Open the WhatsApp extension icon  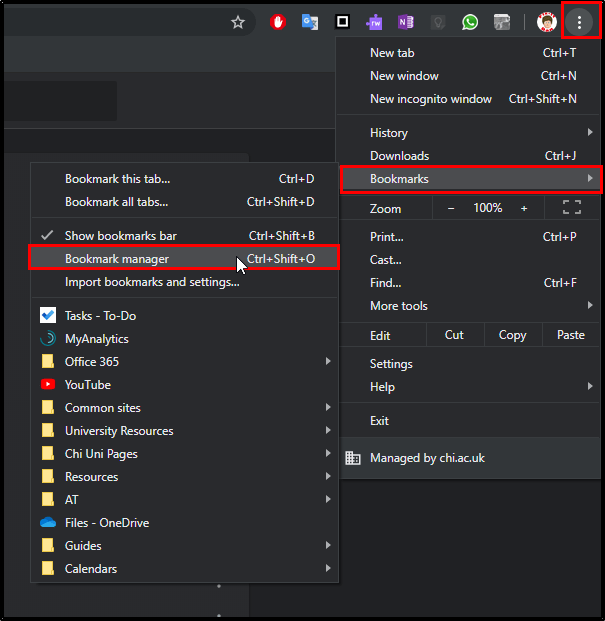tap(470, 22)
